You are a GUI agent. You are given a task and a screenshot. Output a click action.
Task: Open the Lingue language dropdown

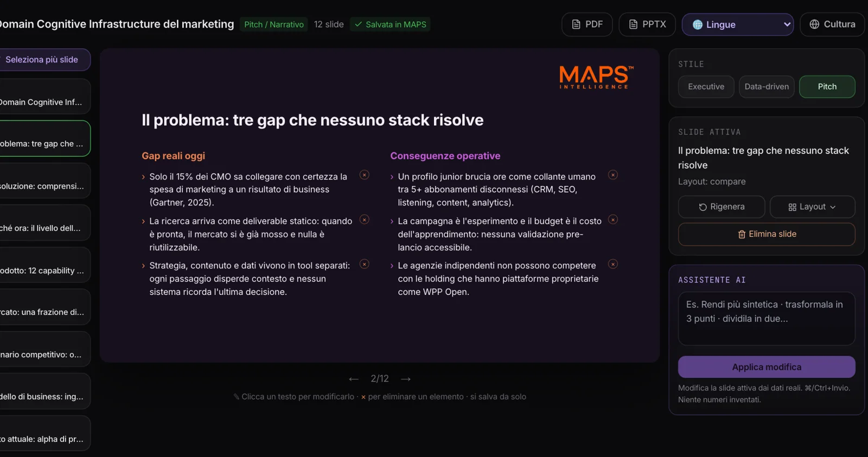coord(738,24)
